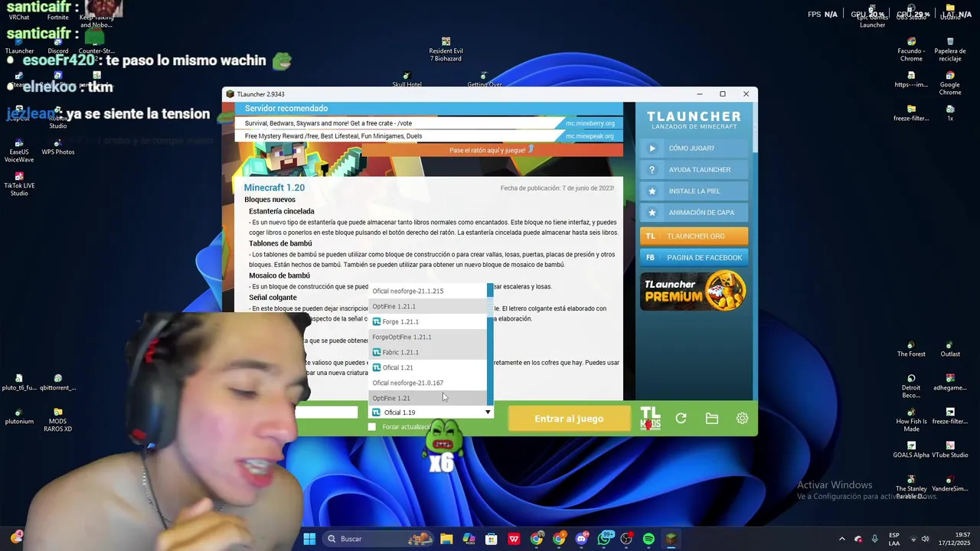Open Spotify from the taskbar
This screenshot has width=980, height=551.
[x=648, y=539]
